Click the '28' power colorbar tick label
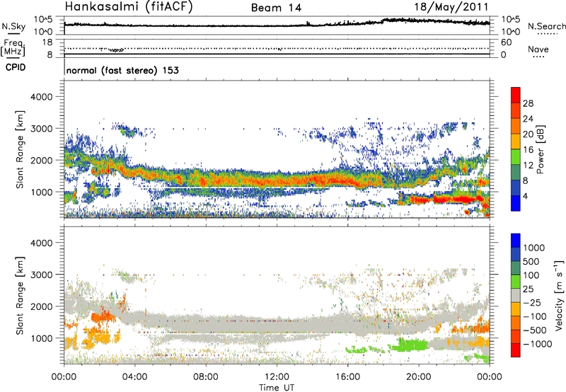 pyautogui.click(x=528, y=103)
